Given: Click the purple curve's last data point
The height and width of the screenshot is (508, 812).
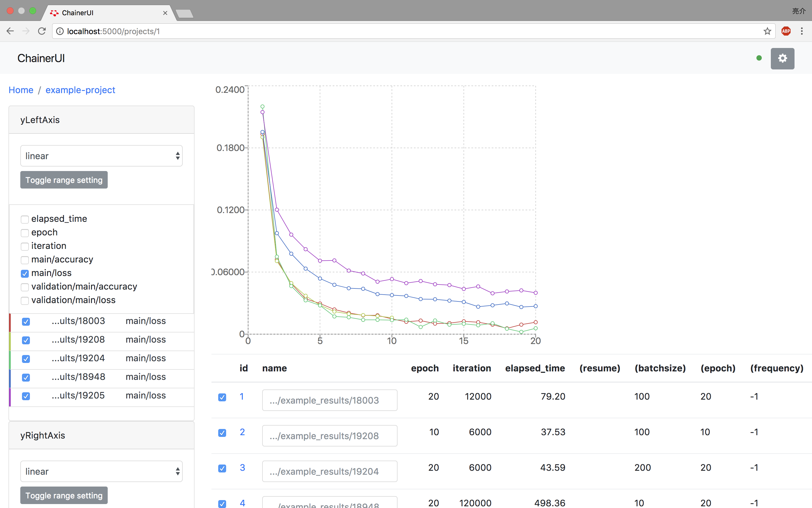Looking at the screenshot, I should pos(535,293).
